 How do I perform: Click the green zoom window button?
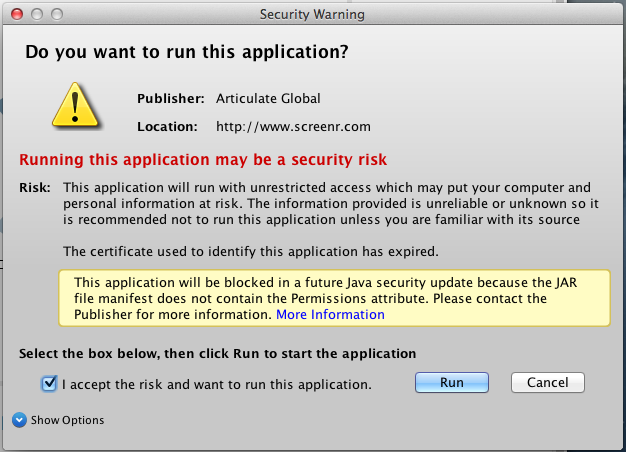[56, 15]
